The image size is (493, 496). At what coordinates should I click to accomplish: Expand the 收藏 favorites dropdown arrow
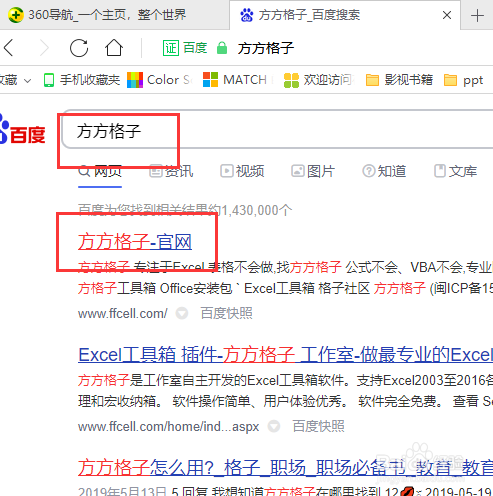click(28, 80)
